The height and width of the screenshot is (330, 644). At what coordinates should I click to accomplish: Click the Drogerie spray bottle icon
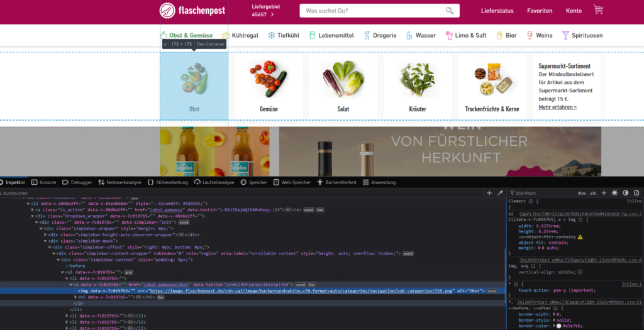click(367, 35)
